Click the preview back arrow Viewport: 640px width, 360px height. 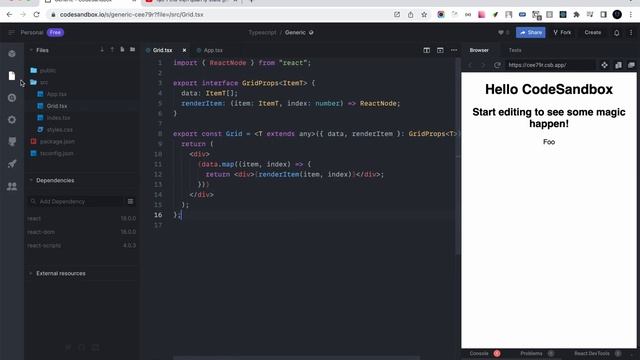[470, 65]
